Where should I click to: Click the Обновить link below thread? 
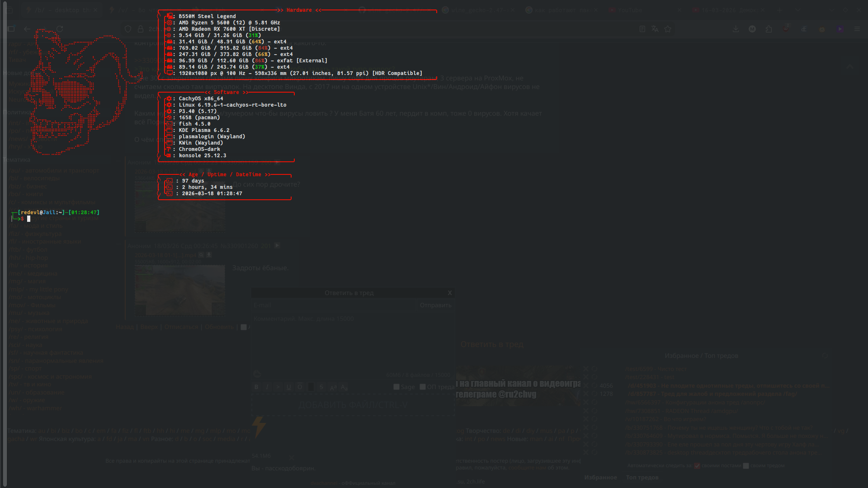click(x=219, y=327)
